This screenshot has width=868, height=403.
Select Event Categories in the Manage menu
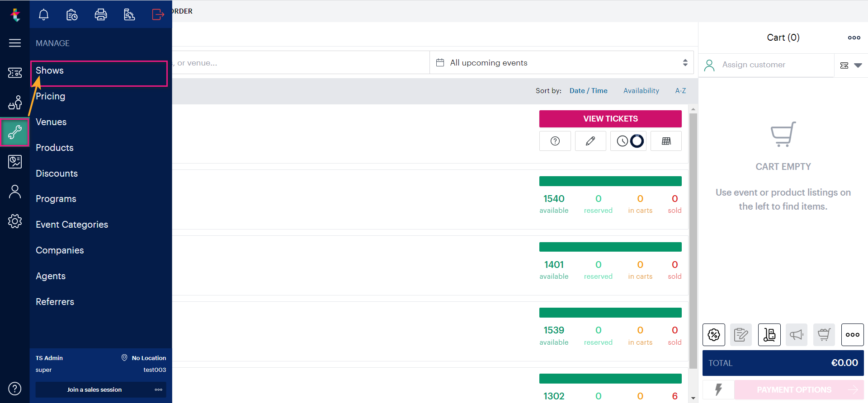tap(72, 225)
